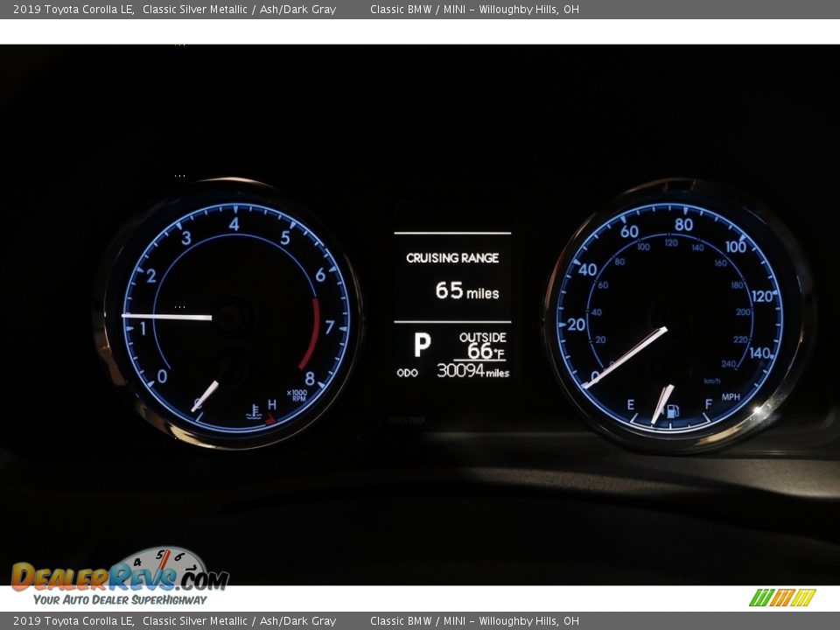Click the 20 MPH mark on the speedometer
The width and height of the screenshot is (840, 630).
point(576,325)
